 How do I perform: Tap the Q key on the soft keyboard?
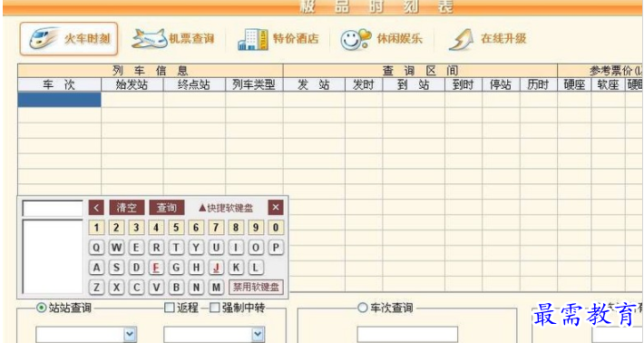click(96, 248)
